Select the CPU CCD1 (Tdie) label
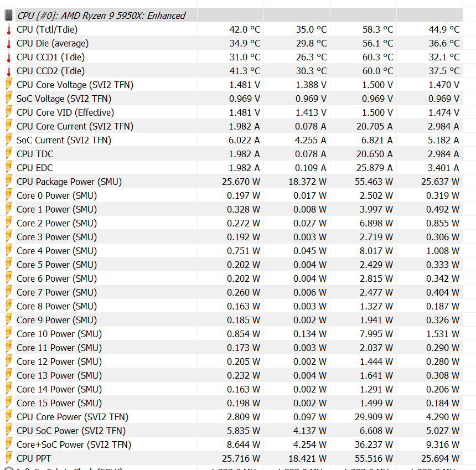The width and height of the screenshot is (476, 470). coord(51,57)
